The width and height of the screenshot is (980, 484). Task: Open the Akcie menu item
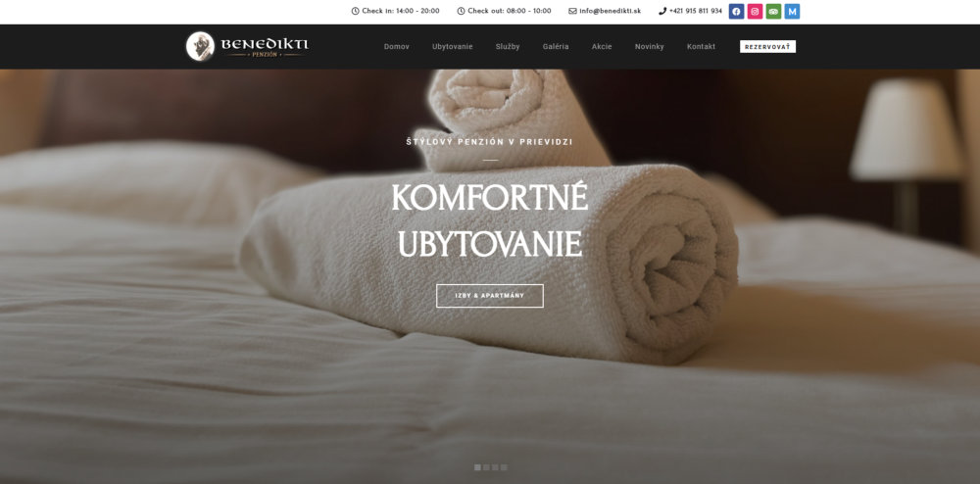point(602,47)
